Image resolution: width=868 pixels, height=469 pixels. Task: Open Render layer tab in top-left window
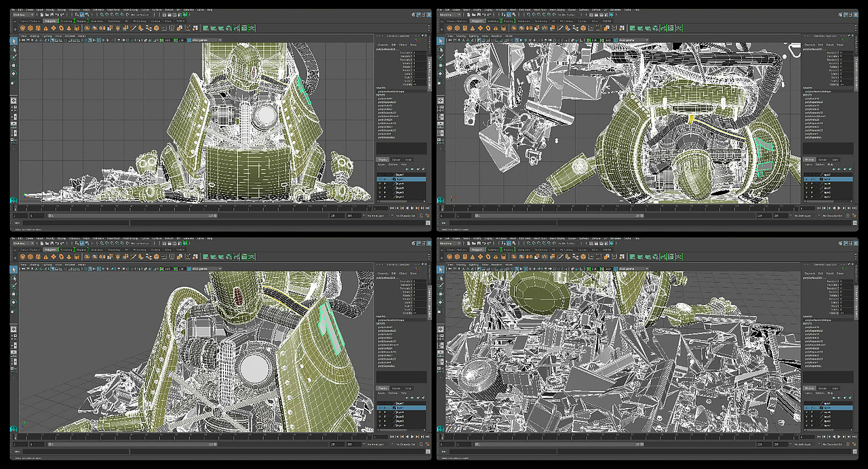[x=396, y=160]
